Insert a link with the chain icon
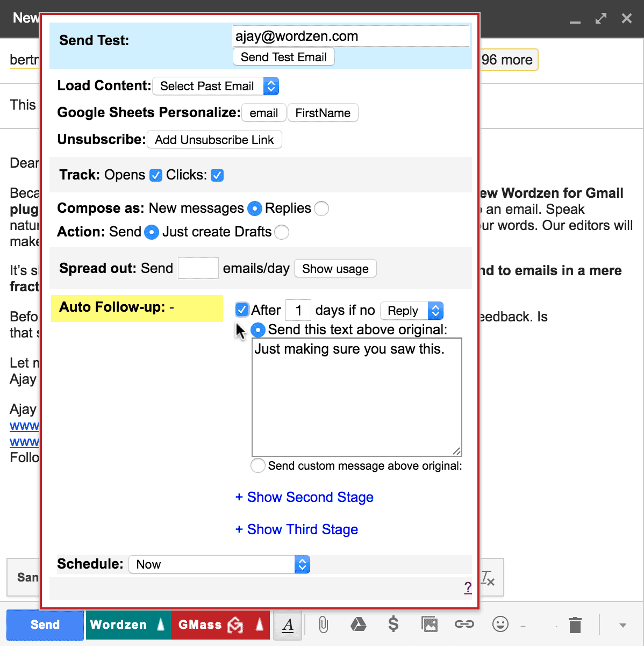Image resolution: width=644 pixels, height=646 pixels. point(464,624)
